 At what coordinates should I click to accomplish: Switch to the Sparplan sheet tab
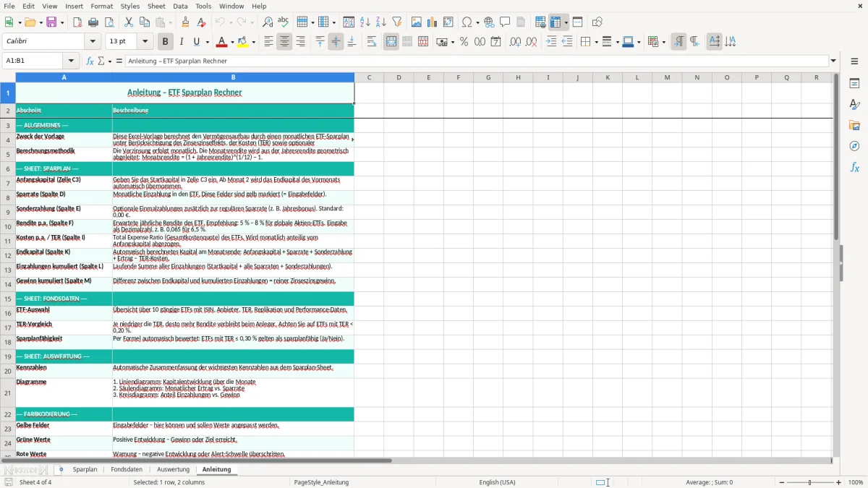(x=85, y=469)
